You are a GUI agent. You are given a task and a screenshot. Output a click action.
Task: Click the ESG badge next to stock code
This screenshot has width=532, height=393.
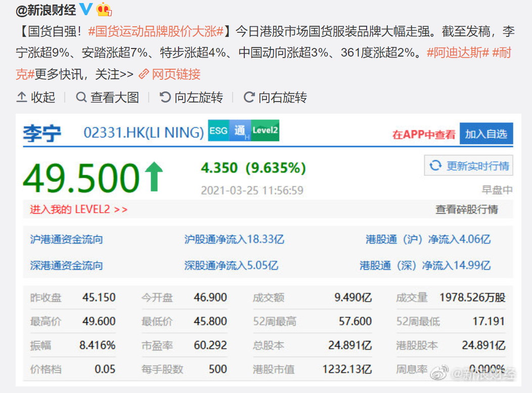(x=218, y=130)
